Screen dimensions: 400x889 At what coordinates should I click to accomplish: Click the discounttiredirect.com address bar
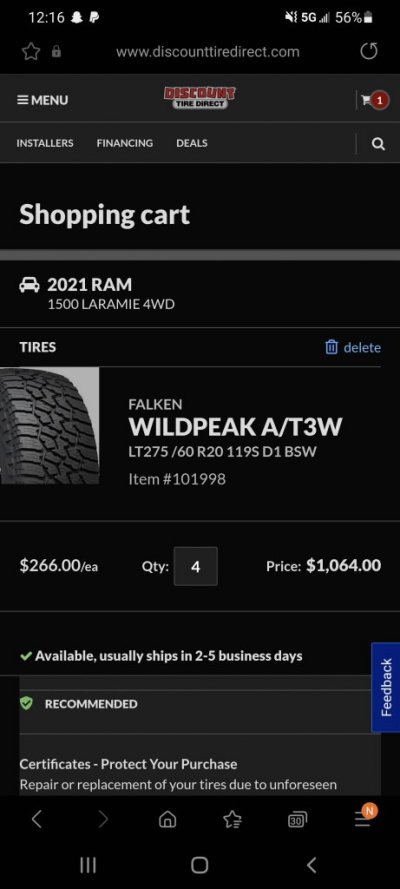(208, 52)
